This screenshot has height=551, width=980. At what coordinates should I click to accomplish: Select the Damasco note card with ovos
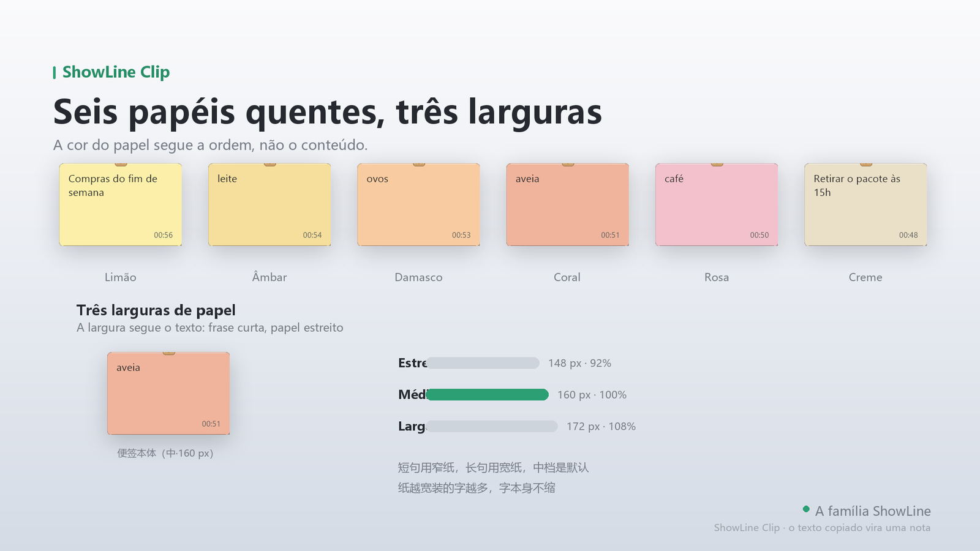[418, 204]
